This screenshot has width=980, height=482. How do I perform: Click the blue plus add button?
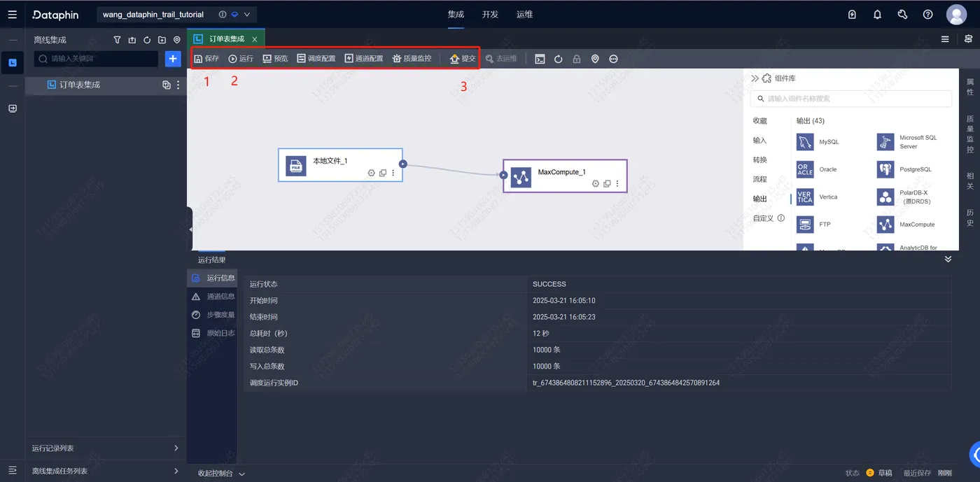coord(173,59)
